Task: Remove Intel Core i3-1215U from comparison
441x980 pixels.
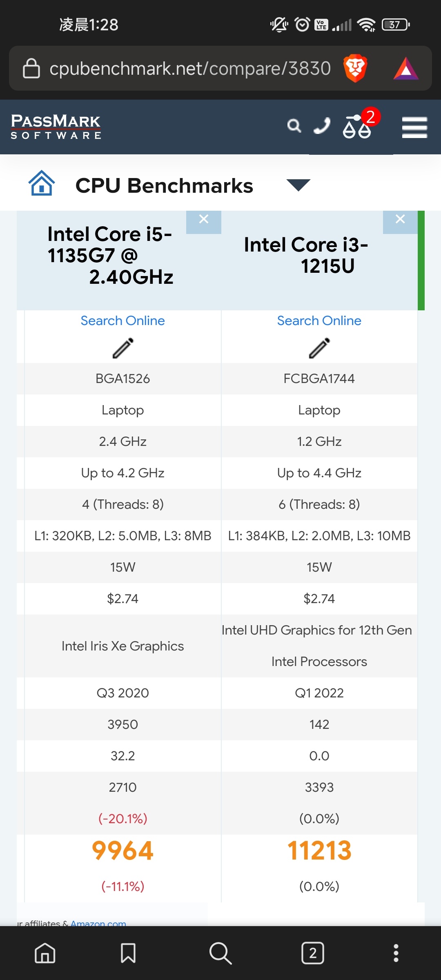Action: [400, 220]
